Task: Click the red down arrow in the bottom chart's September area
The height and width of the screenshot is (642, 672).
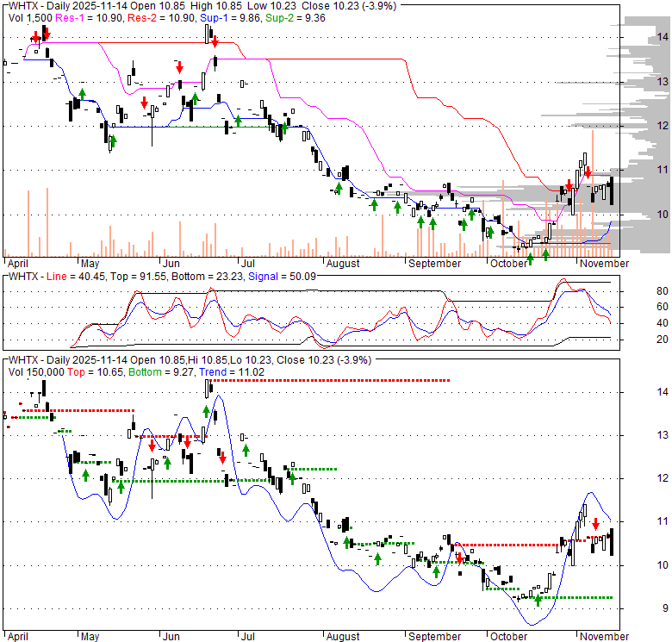Action: [x=459, y=558]
